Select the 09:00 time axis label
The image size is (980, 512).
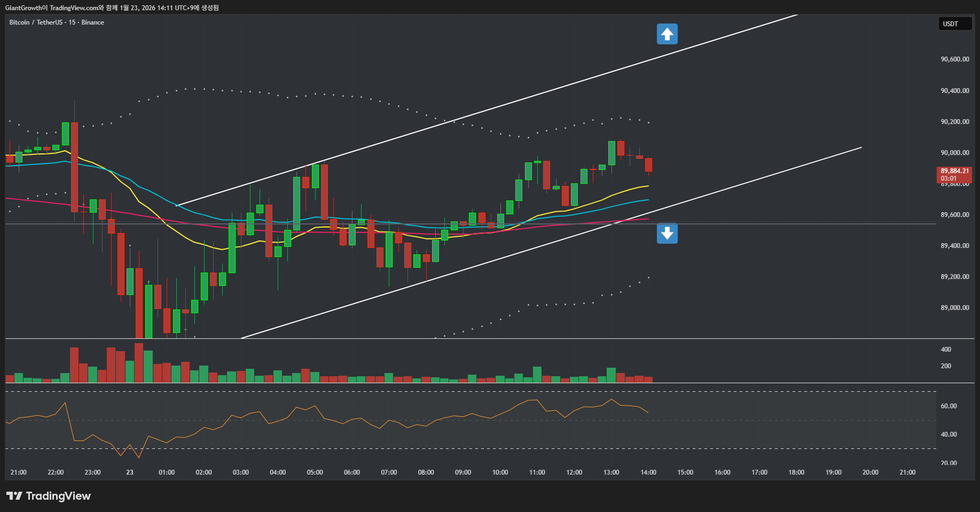(463, 472)
